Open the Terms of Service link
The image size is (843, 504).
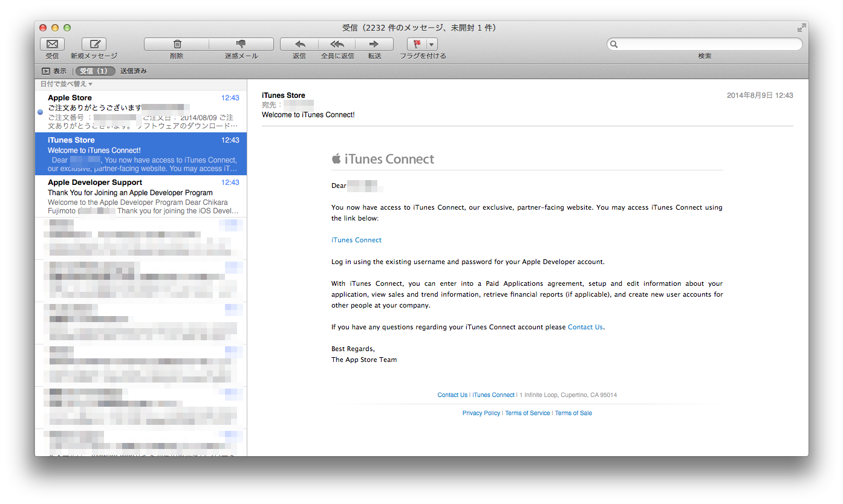[527, 413]
